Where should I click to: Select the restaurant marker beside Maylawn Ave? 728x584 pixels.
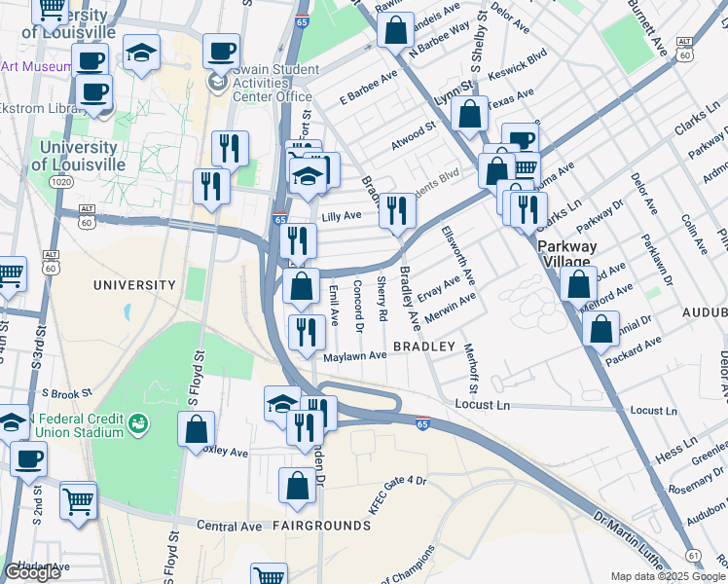307,332
